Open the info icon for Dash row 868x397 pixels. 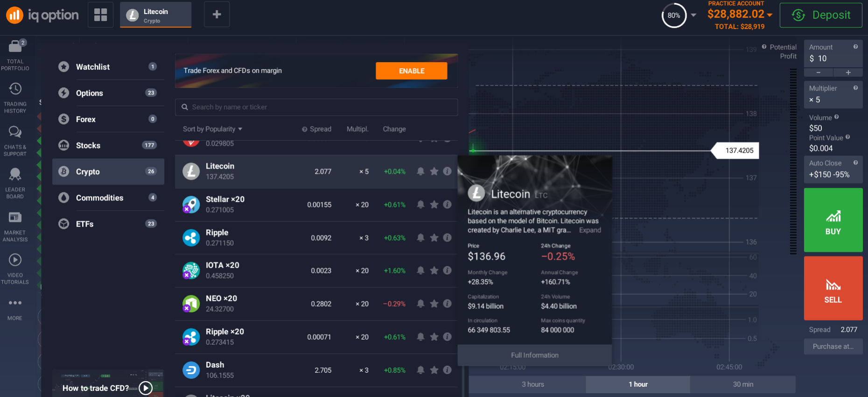click(447, 370)
